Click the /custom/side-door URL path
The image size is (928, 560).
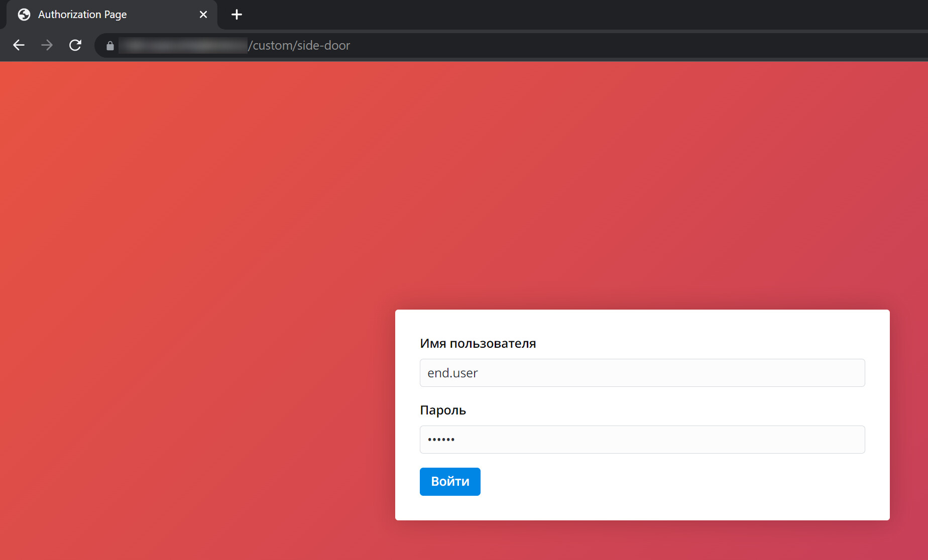tap(299, 46)
